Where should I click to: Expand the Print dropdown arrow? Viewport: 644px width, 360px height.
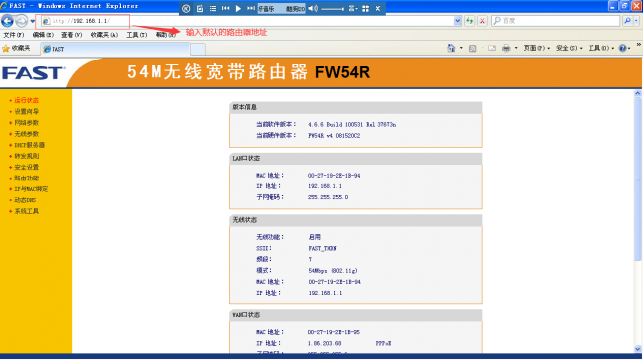(516, 48)
